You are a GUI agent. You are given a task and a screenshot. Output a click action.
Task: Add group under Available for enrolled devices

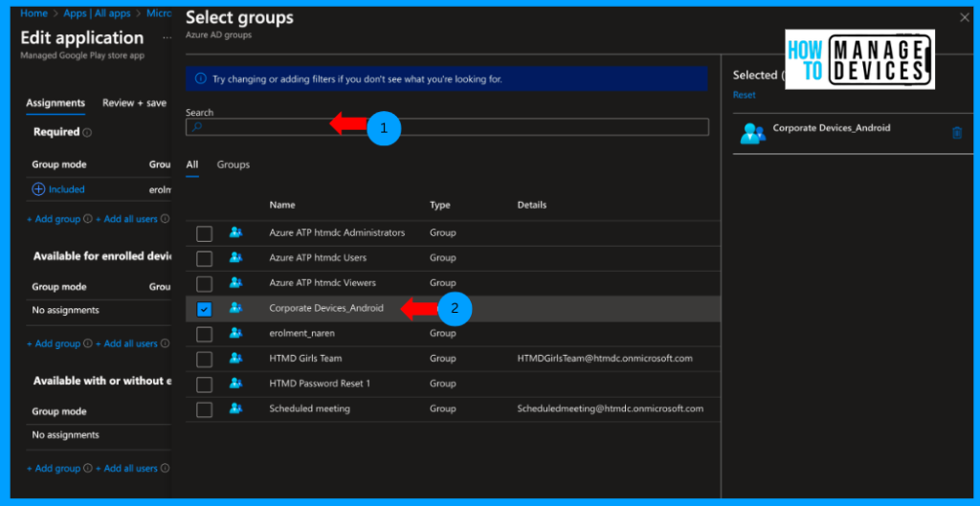54,343
